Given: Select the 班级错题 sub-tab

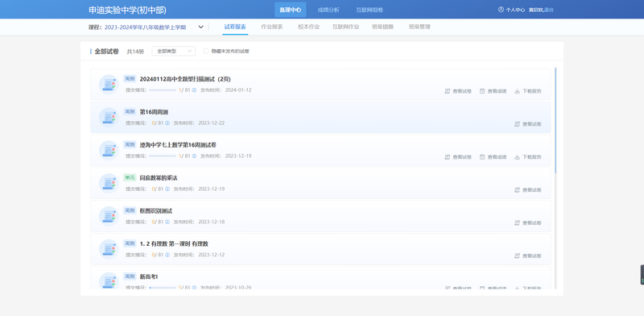Looking at the screenshot, I should pos(383,27).
